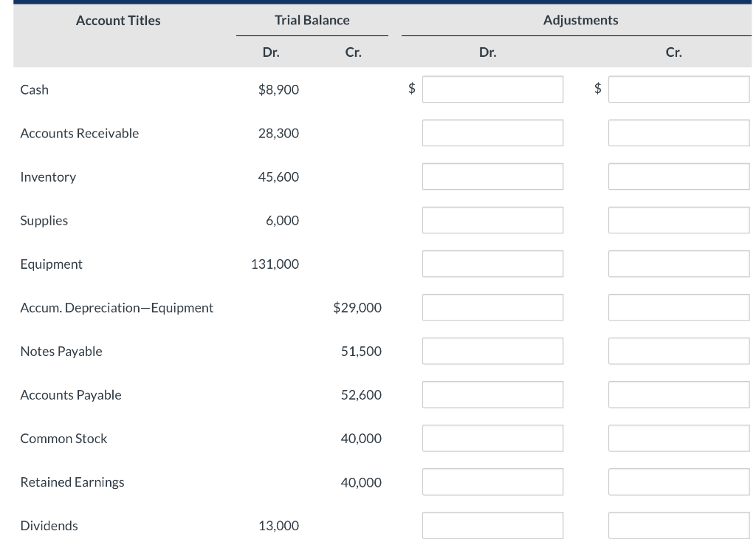The height and width of the screenshot is (548, 756).
Task: Select the Accum. Depreciation debit adjustment field
Action: point(492,306)
